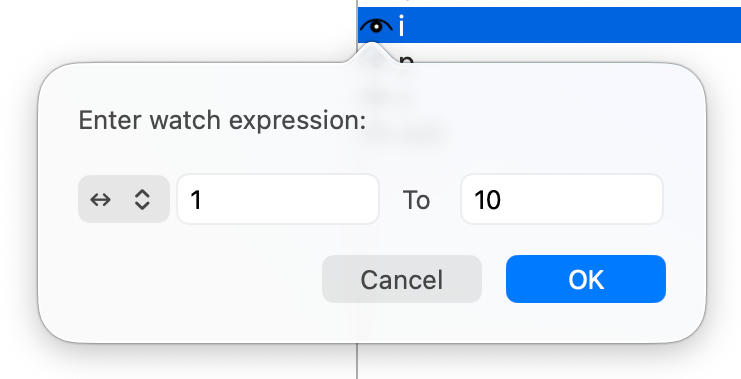The width and height of the screenshot is (741, 379).
Task: Focus the upper bound field containing 10
Action: tap(562, 199)
